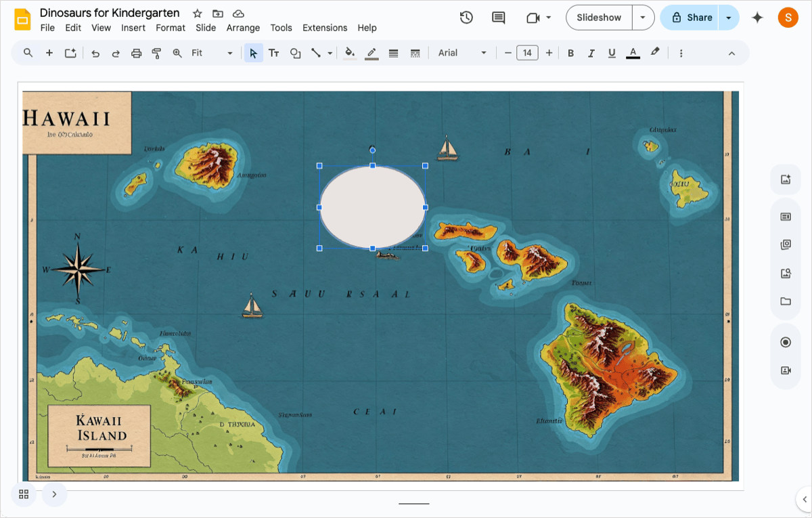
Task: Insert a text box
Action: pyautogui.click(x=274, y=53)
